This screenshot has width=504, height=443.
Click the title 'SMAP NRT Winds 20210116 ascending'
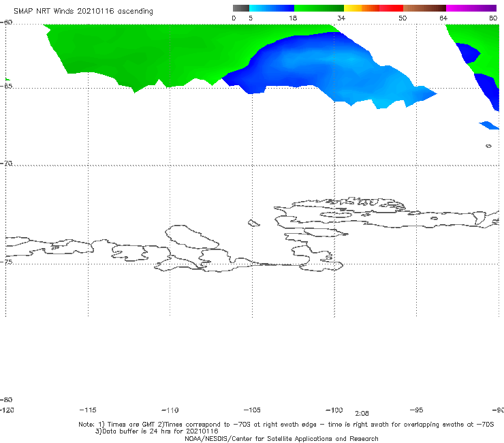pos(83,11)
